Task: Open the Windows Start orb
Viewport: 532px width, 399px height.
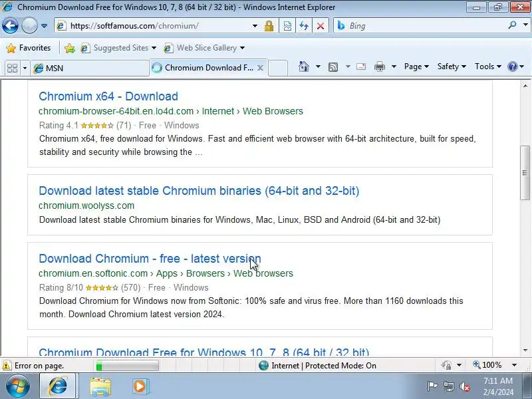Action: [18, 386]
